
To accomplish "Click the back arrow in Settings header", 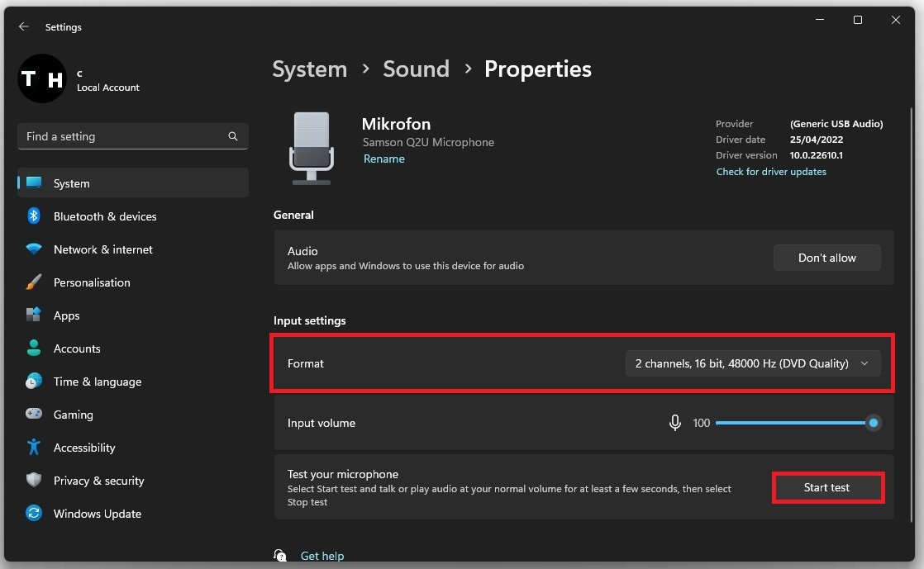I will pyautogui.click(x=23, y=27).
